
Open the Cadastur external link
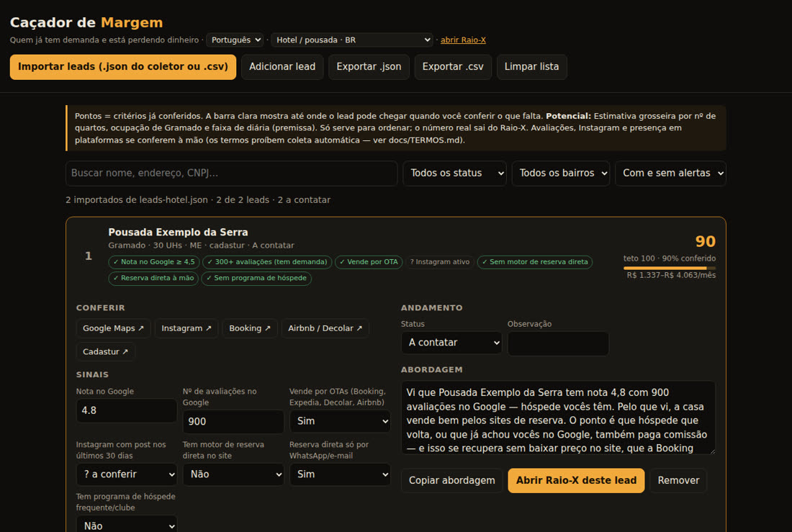click(106, 351)
